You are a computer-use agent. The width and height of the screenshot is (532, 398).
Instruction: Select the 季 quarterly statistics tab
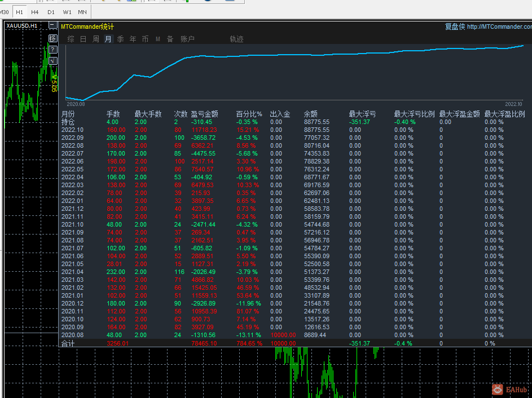[120, 39]
